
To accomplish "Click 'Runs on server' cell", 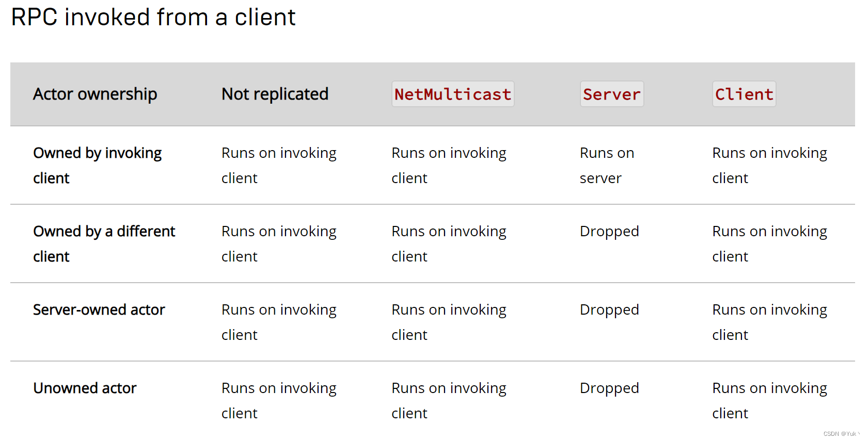I will coord(607,165).
